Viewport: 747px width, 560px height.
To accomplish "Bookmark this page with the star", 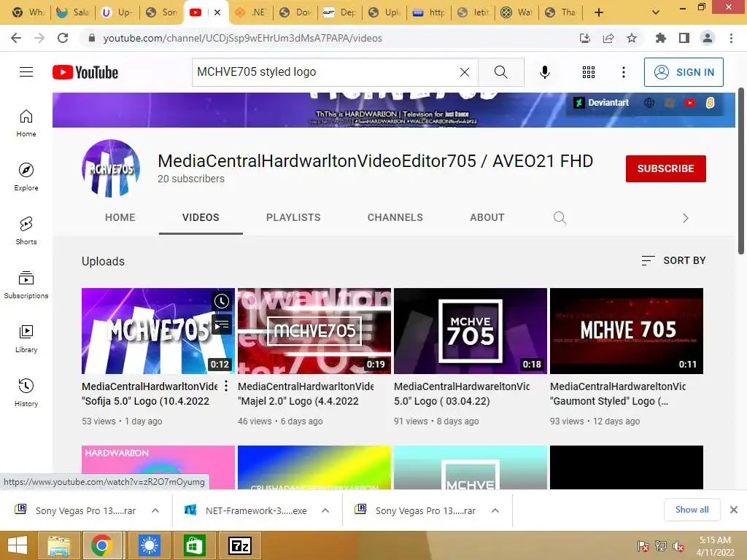I will pos(632,38).
